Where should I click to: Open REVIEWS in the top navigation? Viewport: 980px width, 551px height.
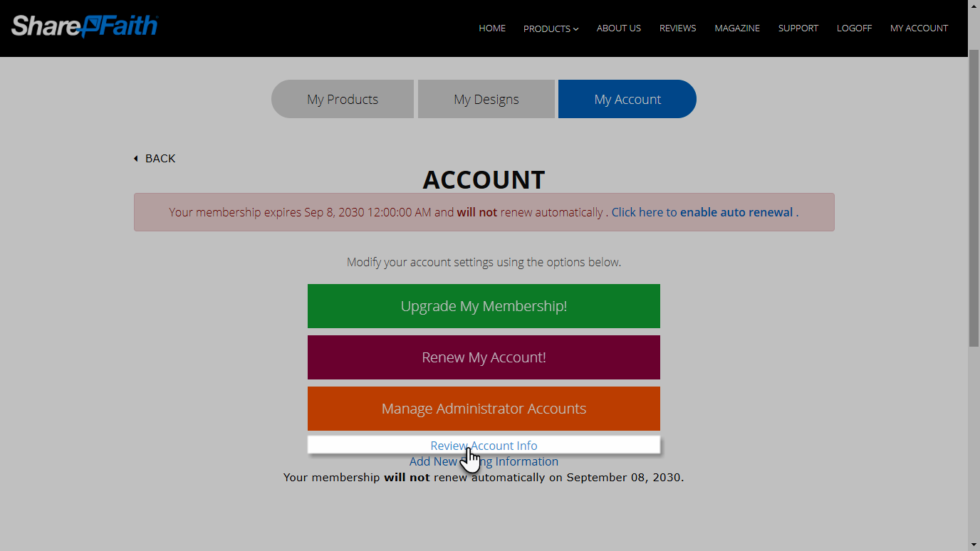[678, 28]
